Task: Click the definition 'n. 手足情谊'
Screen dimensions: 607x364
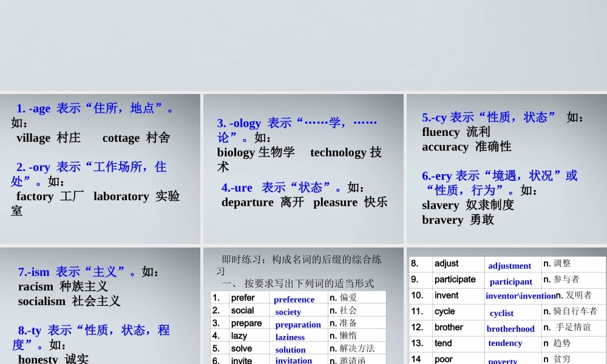Action: 567,327
